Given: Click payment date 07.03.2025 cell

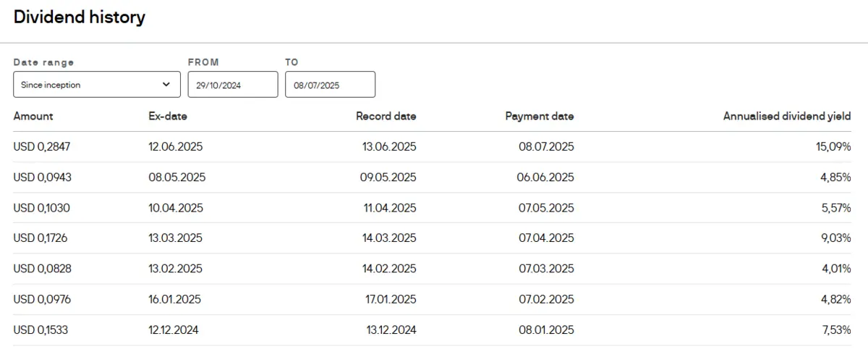Looking at the screenshot, I should (546, 269).
